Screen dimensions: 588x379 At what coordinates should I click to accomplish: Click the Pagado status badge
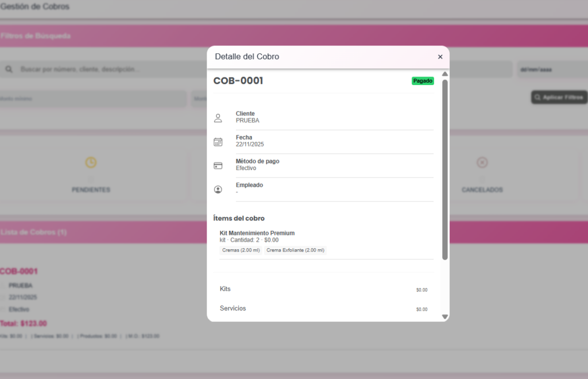click(x=423, y=81)
